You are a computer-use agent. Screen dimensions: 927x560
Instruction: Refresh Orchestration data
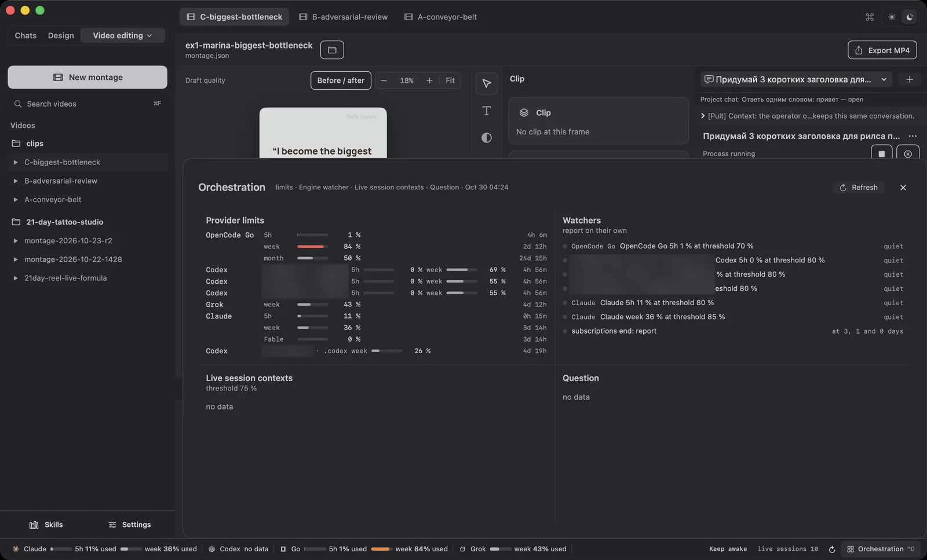859,188
